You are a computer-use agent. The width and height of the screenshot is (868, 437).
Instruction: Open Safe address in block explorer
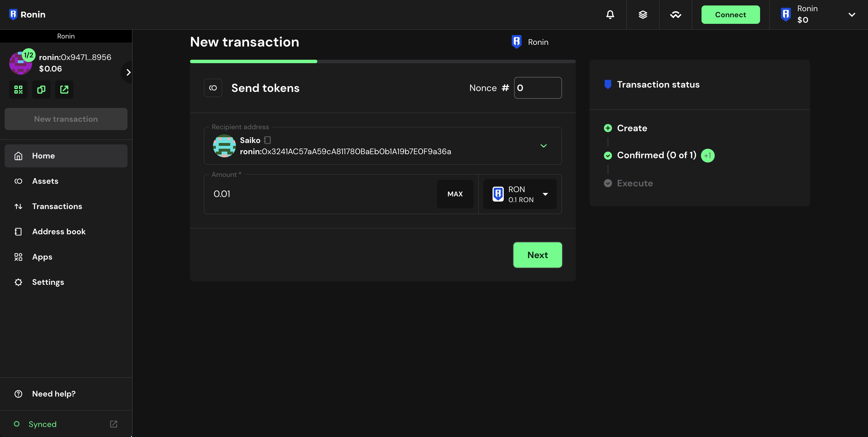coord(64,90)
